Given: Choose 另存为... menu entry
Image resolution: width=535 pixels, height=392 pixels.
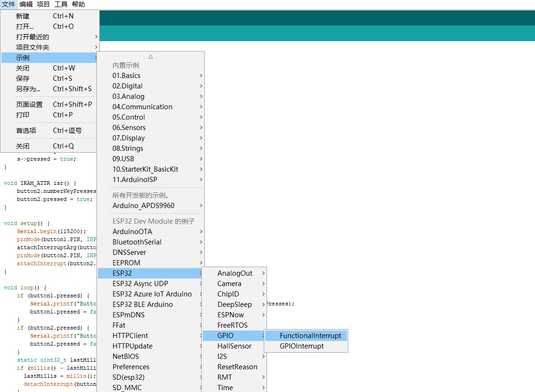Looking at the screenshot, I should (50, 89).
